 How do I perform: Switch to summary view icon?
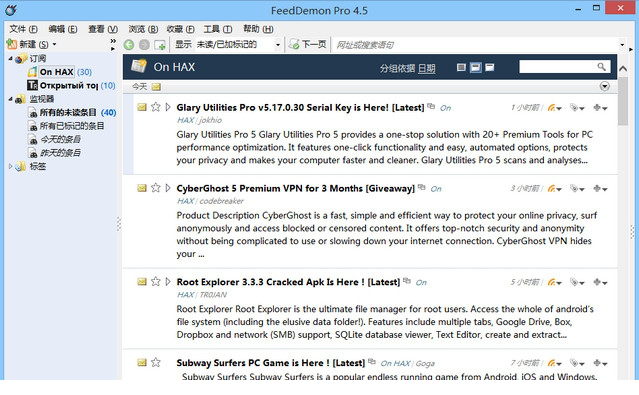pyautogui.click(x=476, y=67)
